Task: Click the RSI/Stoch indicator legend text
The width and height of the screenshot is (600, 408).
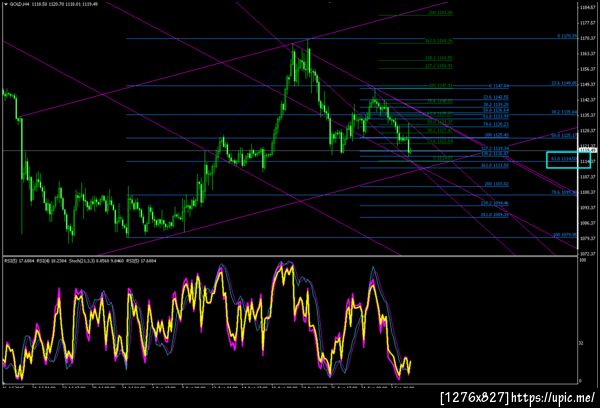Action: [80, 261]
